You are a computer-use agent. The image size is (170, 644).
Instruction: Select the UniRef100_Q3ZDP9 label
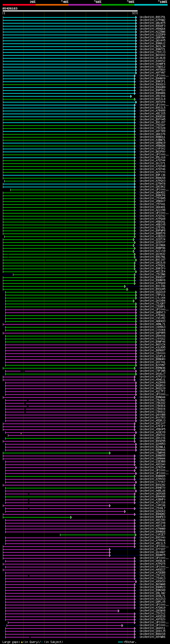(x=152, y=35)
